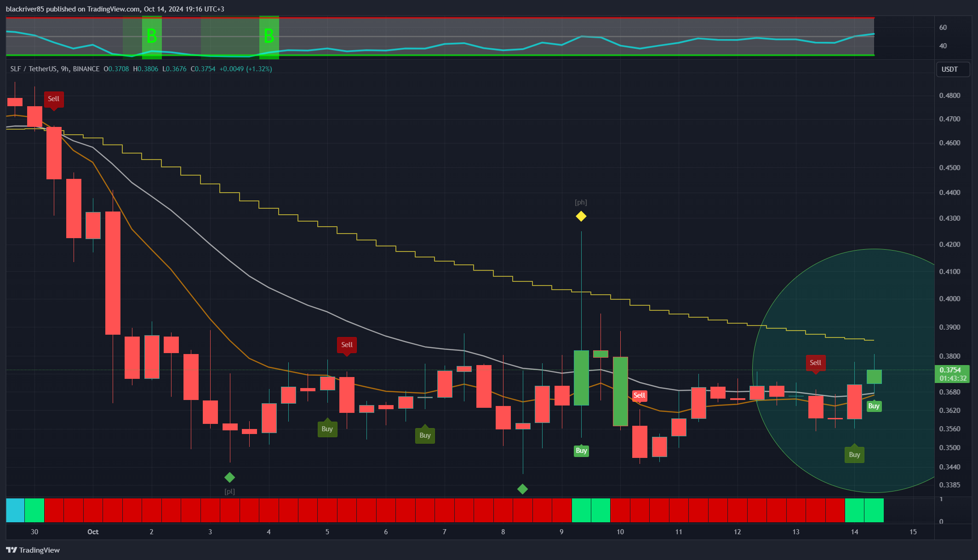Click the yellow [ph] pivot high diamond
The image size is (978, 560).
pyautogui.click(x=581, y=216)
